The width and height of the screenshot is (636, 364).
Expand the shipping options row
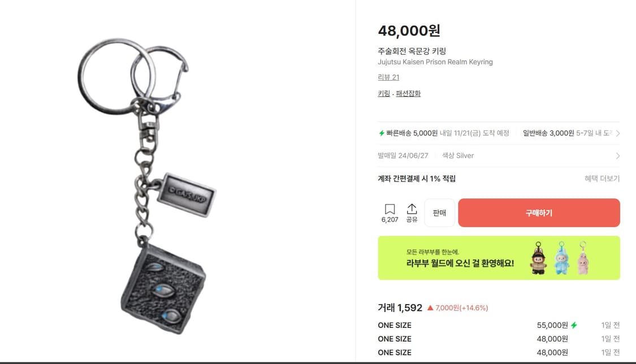(x=617, y=133)
